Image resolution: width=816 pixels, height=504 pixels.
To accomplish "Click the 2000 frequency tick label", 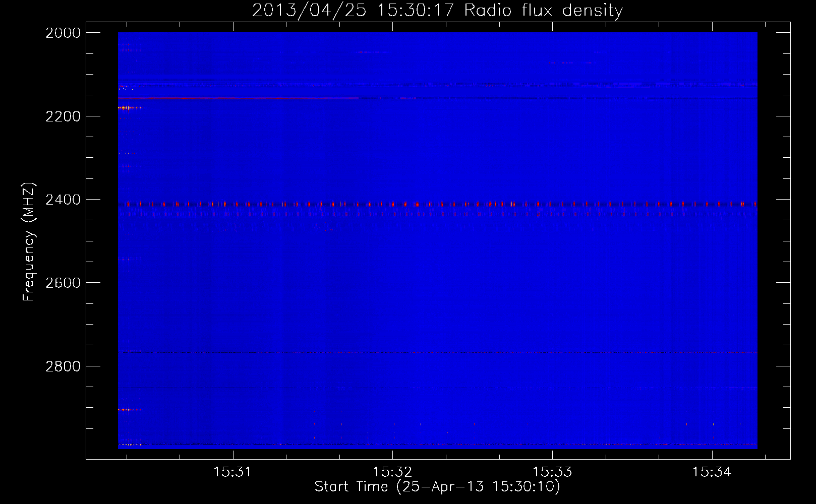I will pyautogui.click(x=63, y=33).
